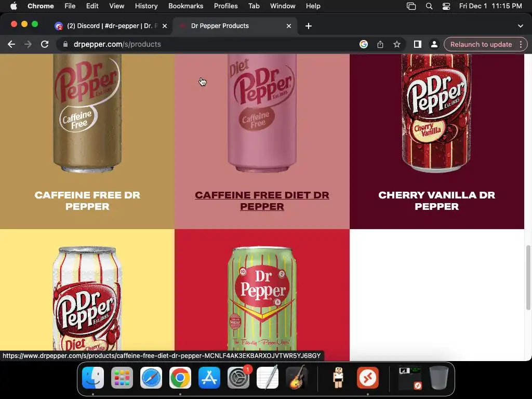Screen dimensions: 532x399
Task: Open Stage Manager icon in menu bar
Action: (411, 6)
